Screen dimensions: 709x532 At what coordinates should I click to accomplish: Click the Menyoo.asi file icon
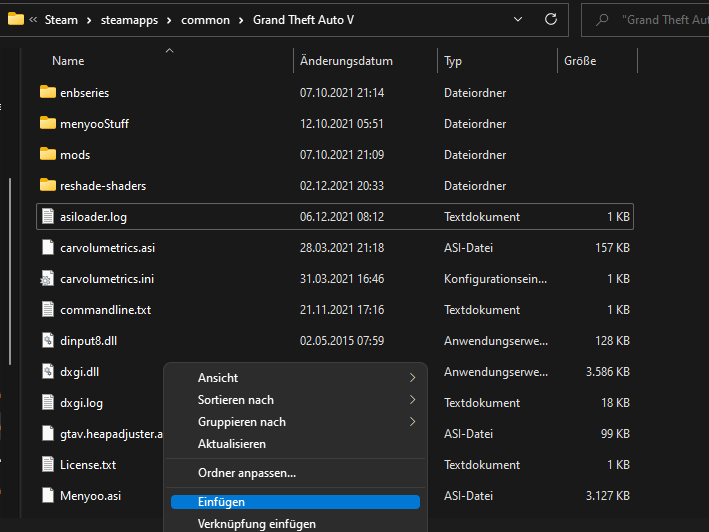48,495
